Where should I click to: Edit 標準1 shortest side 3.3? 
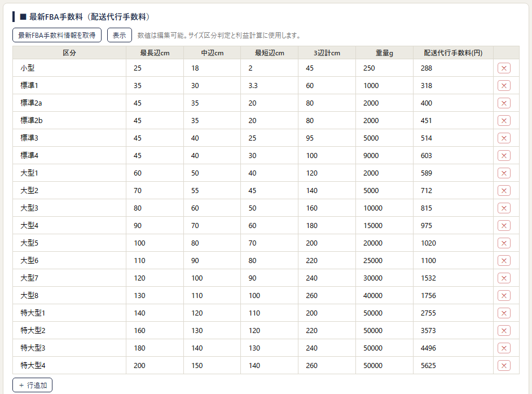pos(270,86)
